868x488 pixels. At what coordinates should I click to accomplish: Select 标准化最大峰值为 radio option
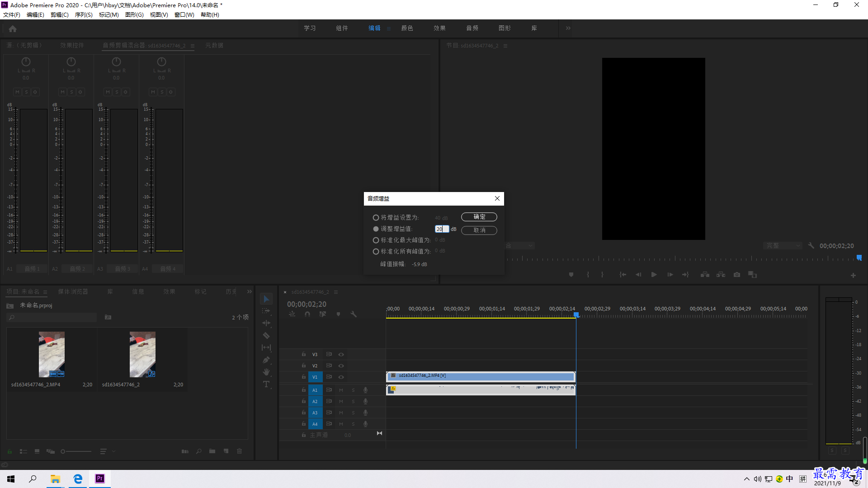click(x=376, y=240)
